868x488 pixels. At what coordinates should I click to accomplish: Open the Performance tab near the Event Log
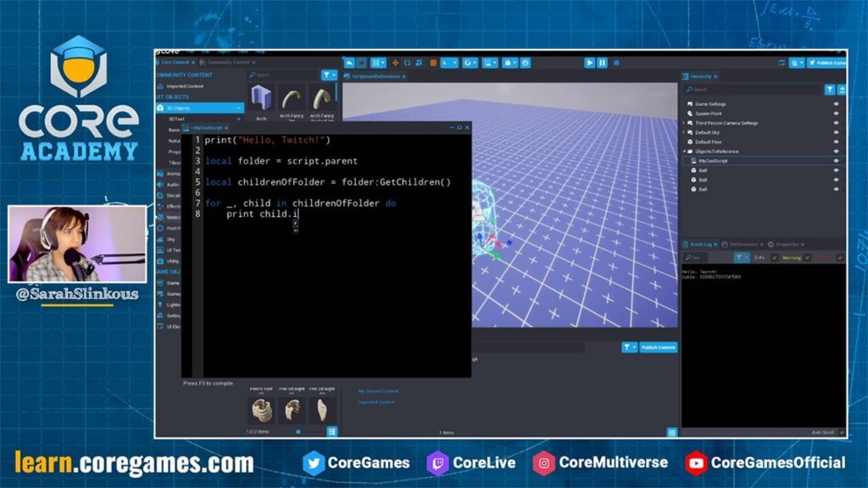(744, 244)
